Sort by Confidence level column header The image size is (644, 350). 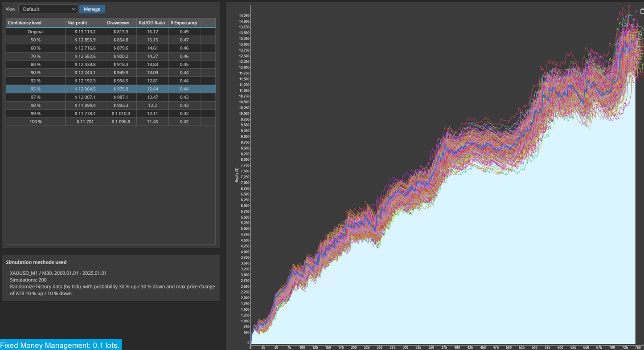click(x=36, y=23)
